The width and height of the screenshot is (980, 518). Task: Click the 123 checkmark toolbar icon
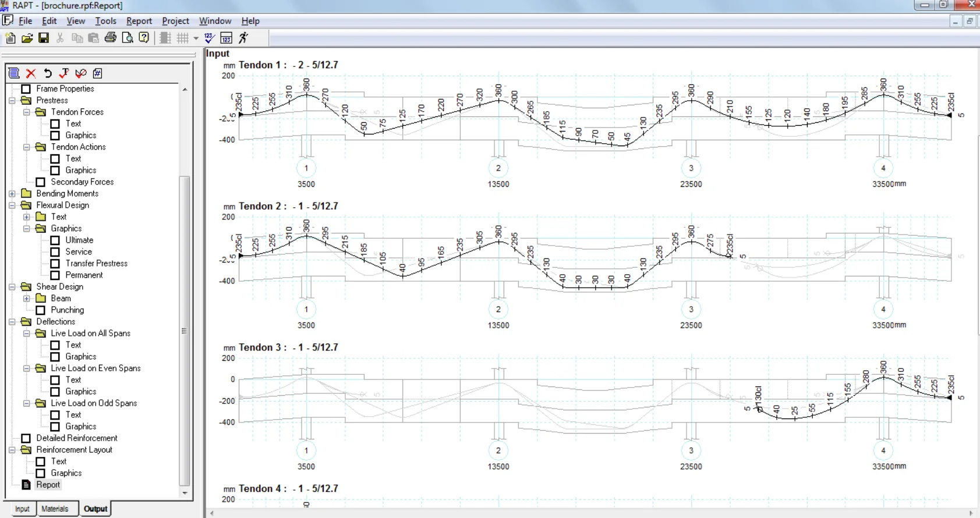click(x=210, y=38)
